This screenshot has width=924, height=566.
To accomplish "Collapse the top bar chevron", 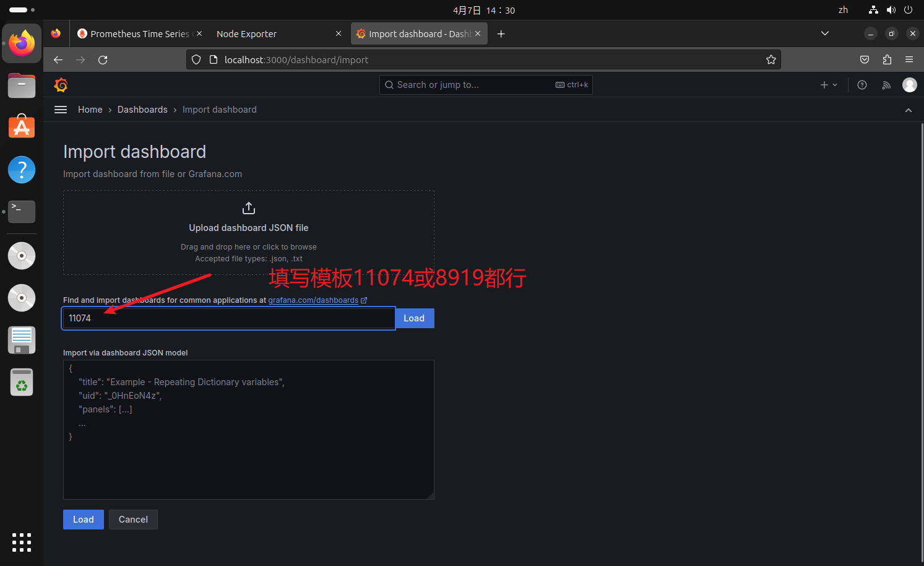I will (909, 110).
